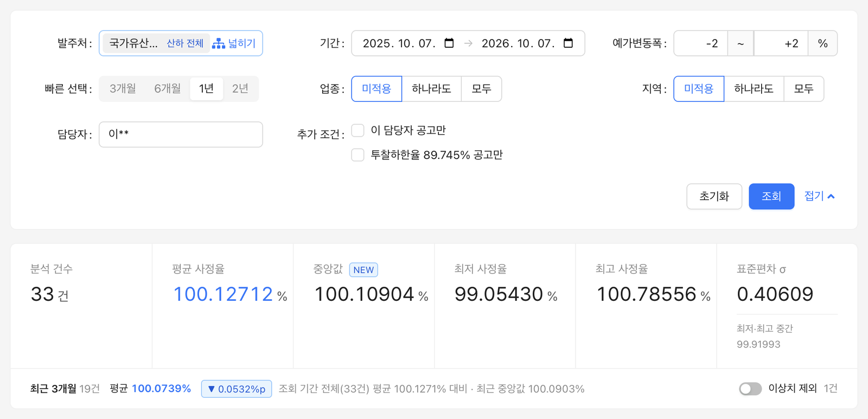Click the start date field 2025. 10. 07.
Image resolution: width=868 pixels, height=419 pixels.
(399, 43)
